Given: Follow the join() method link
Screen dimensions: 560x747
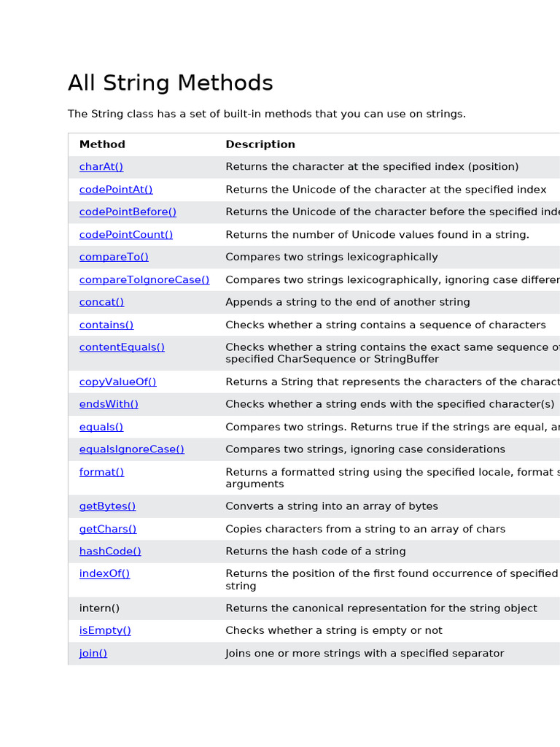Looking at the screenshot, I should pos(93,654).
